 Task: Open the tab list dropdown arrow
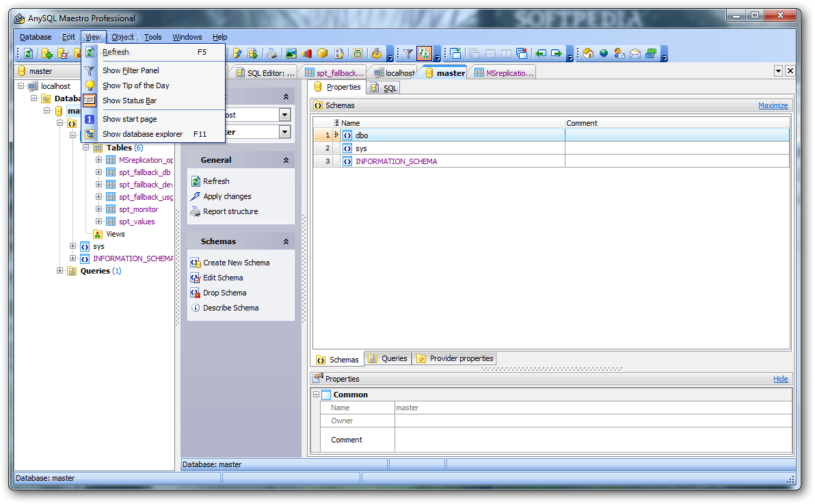778,70
